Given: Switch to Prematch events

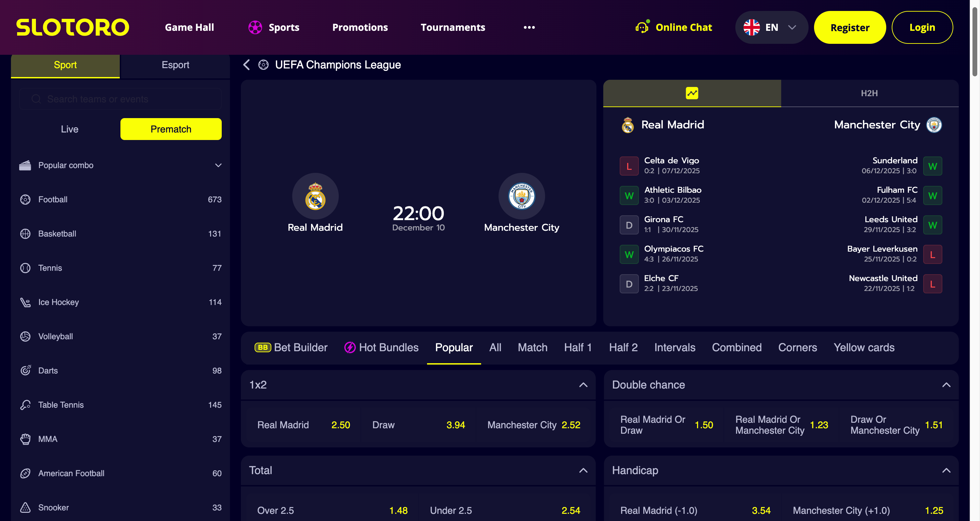Looking at the screenshot, I should tap(171, 129).
